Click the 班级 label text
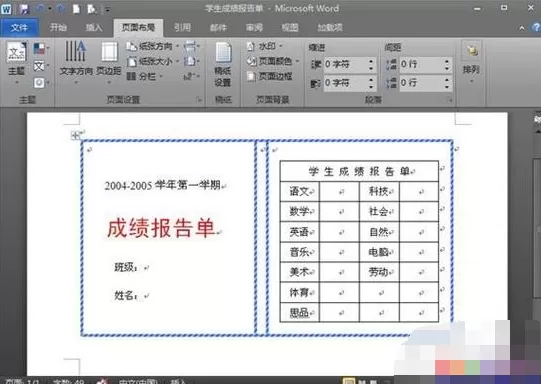541x384 pixels. pos(126,267)
